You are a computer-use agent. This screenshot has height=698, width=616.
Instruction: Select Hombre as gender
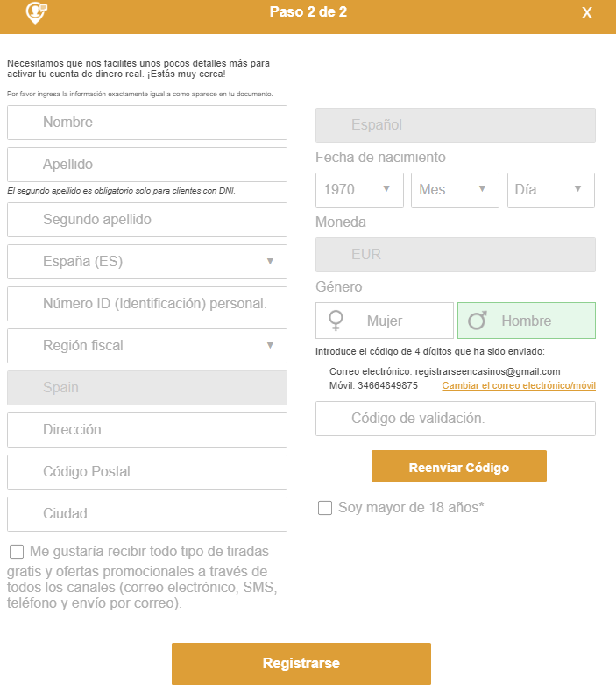(x=526, y=321)
